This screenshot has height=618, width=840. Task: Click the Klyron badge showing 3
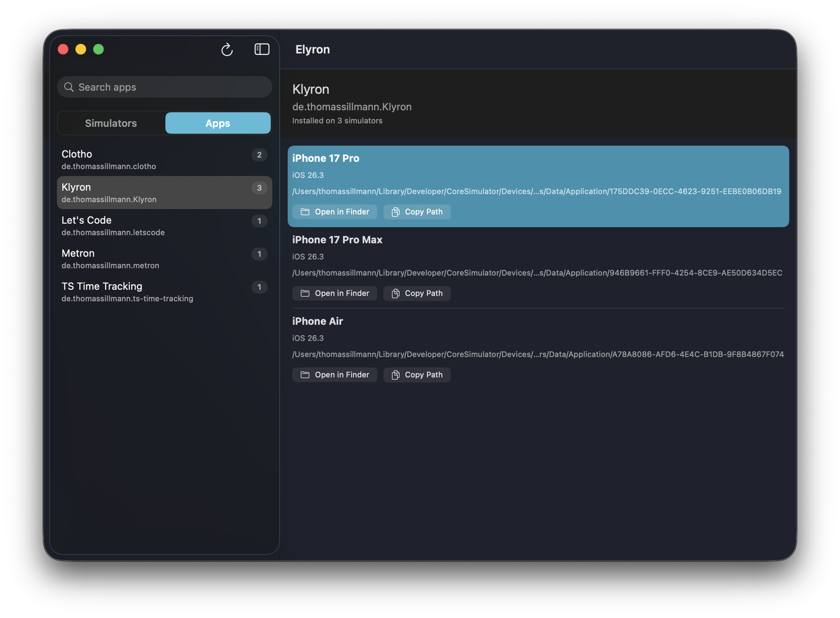pos(259,188)
